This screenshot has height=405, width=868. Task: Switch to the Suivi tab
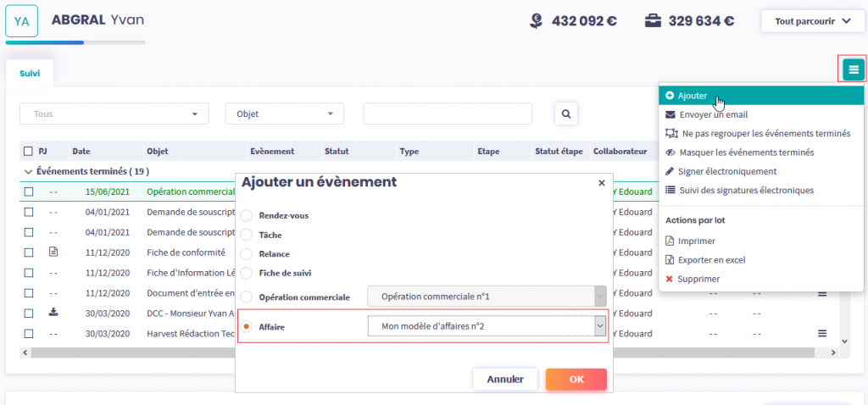tap(30, 74)
